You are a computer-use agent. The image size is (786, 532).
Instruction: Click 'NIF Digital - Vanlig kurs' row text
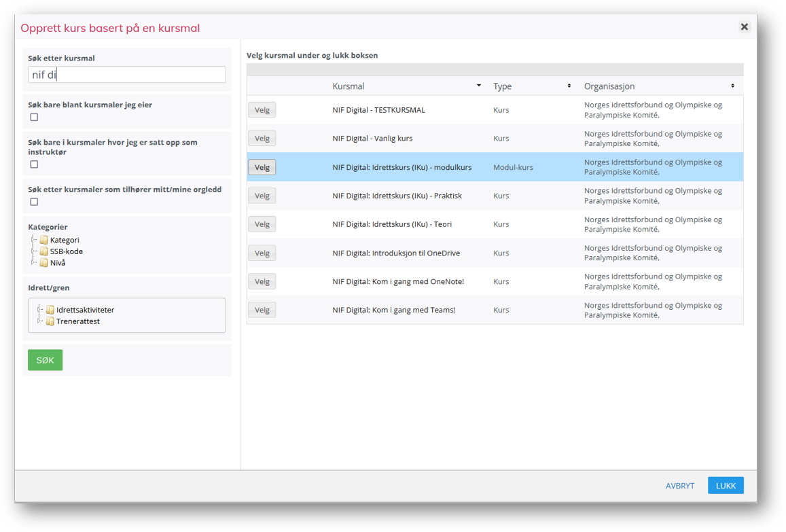372,139
